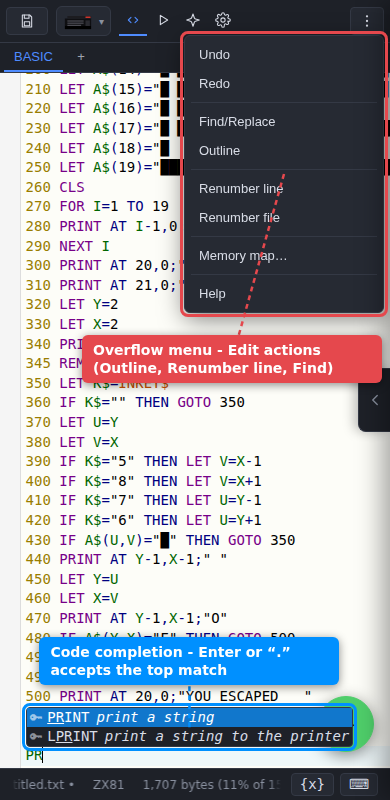Open the Memory map… menu entry
The height and width of the screenshot is (800, 390).
(x=284, y=255)
